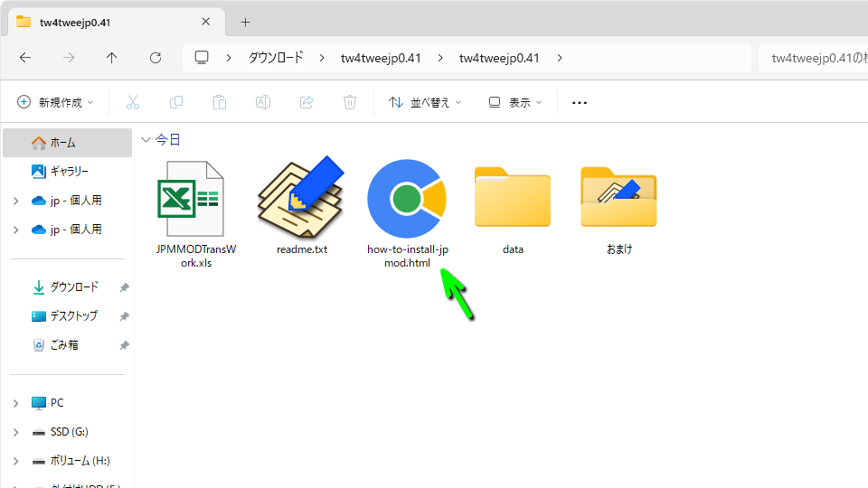Open the first jp - 個人用 OneDrive entry
Screen dimensions: 868x488
coord(68,201)
